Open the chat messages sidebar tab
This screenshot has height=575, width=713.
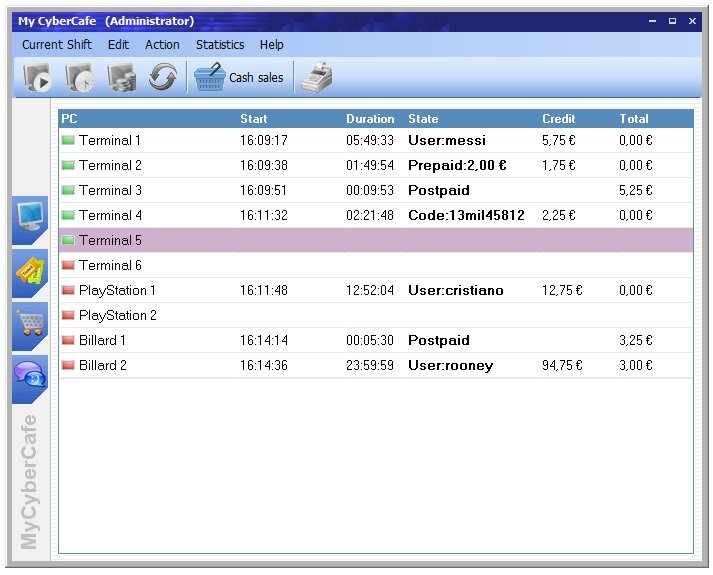pyautogui.click(x=29, y=379)
